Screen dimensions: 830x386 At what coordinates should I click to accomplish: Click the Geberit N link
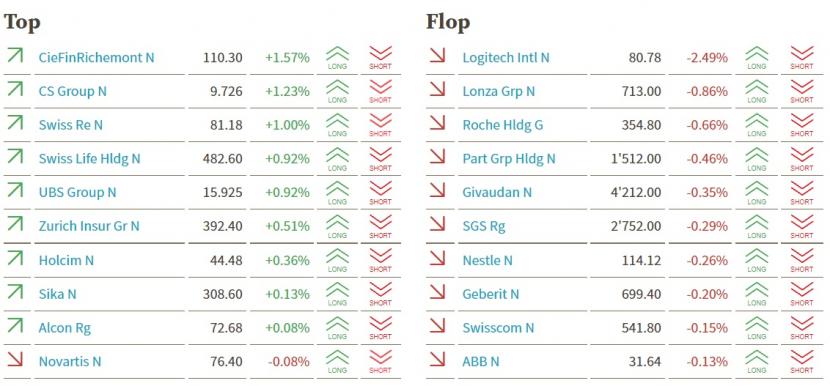(x=491, y=294)
